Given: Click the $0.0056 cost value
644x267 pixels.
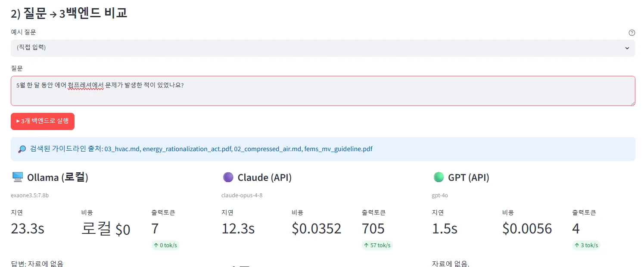Looking at the screenshot, I should [527, 229].
